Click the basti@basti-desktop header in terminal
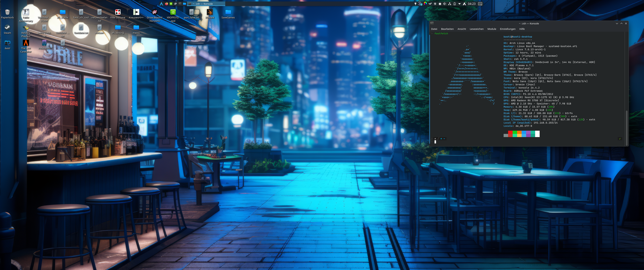Screen dimensions: 644x270 point(518,37)
